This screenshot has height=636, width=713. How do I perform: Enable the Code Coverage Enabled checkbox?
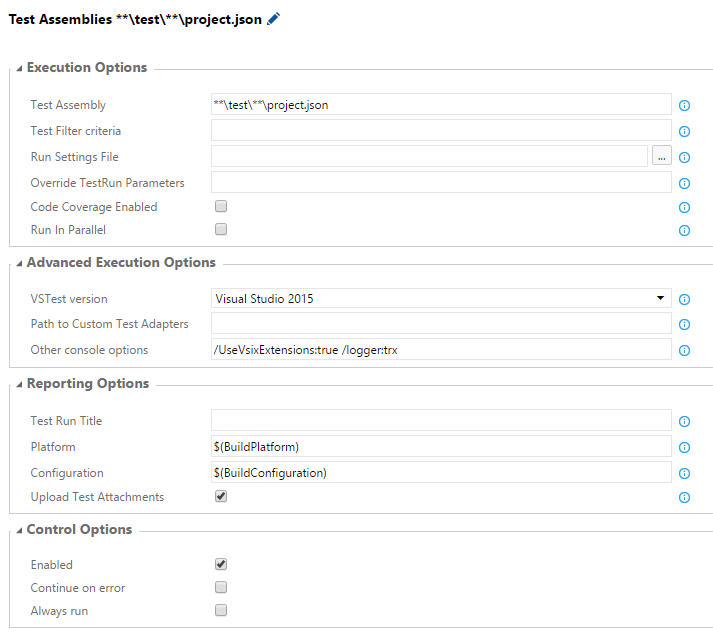(x=221, y=206)
